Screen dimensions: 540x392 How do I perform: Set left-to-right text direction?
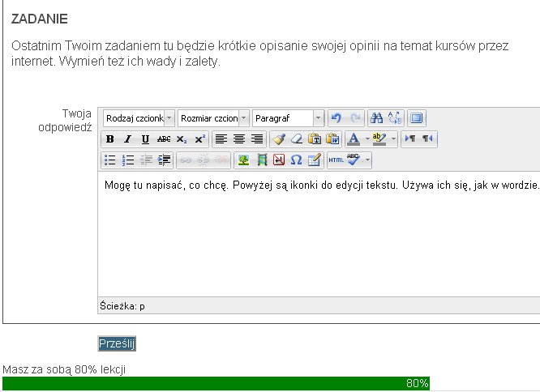410,139
